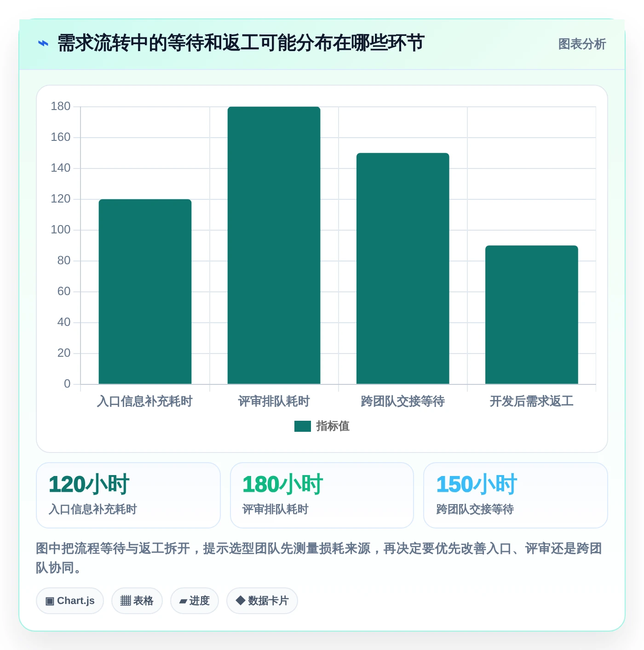Click the 评审排队耗时 caption in the card
The image size is (644, 650).
tap(276, 509)
